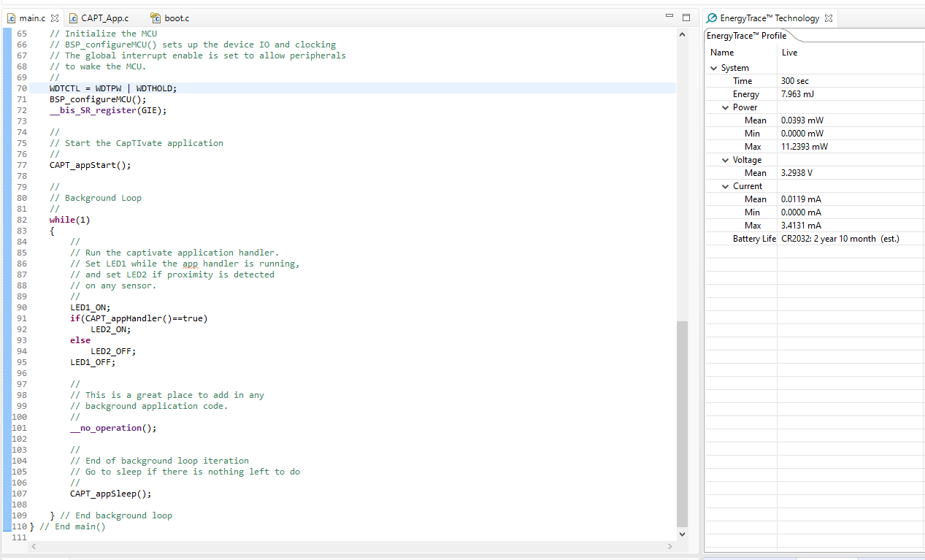Click the 3.4131 mA max current value
The image size is (925, 560).
tap(801, 226)
